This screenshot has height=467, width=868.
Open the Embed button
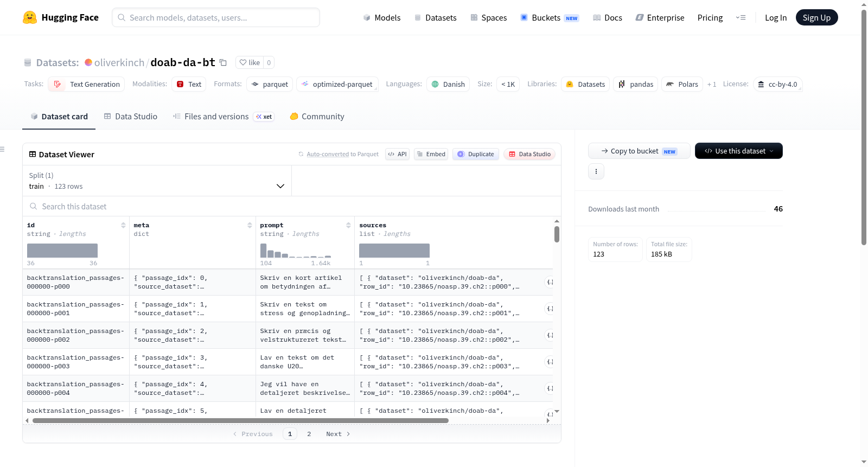431,154
